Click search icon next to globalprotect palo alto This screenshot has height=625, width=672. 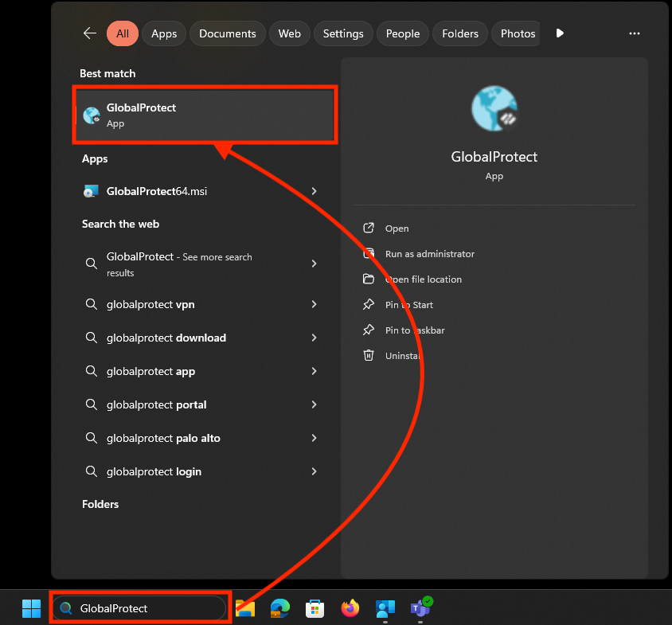[x=92, y=438]
